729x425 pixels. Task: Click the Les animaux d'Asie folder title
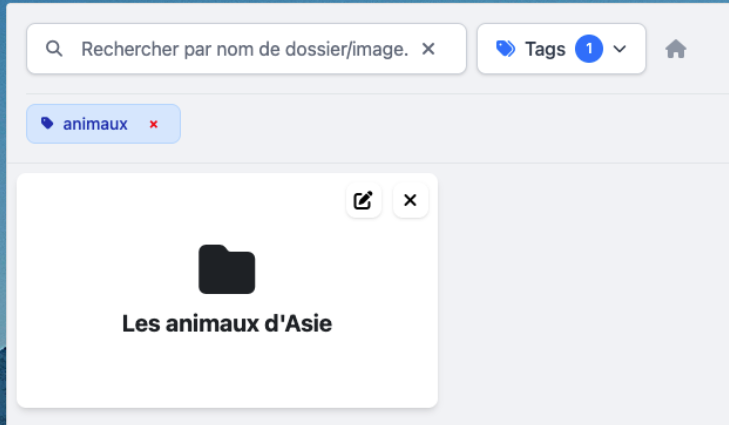pos(227,324)
